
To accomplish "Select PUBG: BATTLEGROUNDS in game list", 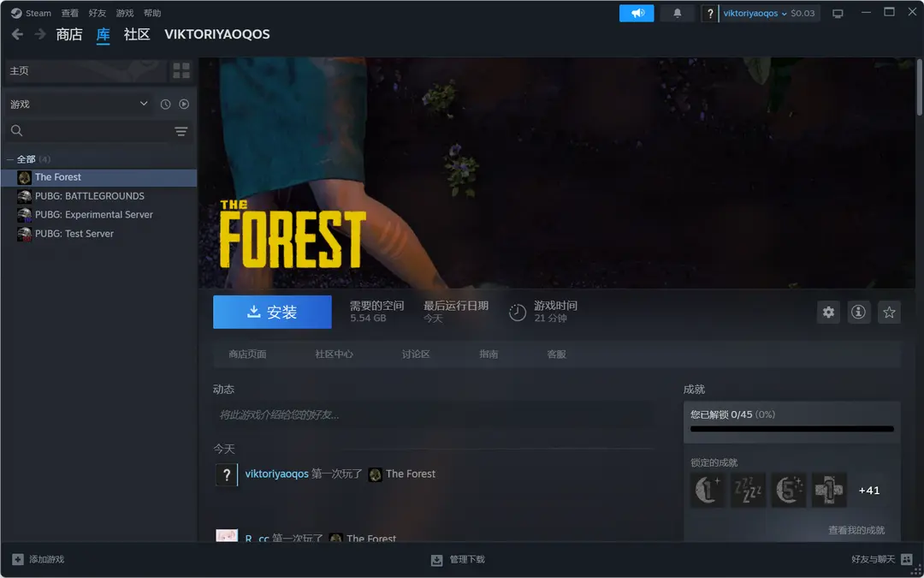I will (x=99, y=196).
